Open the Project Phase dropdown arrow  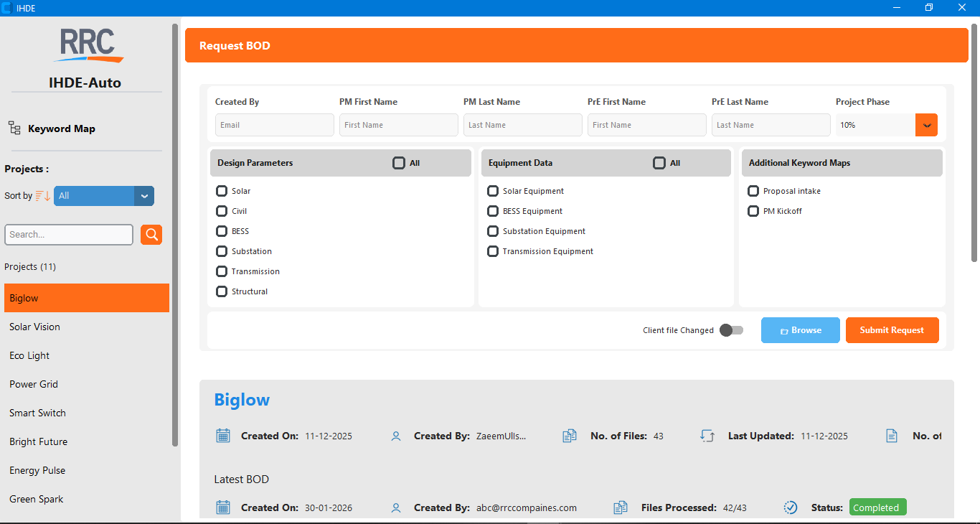pos(926,125)
